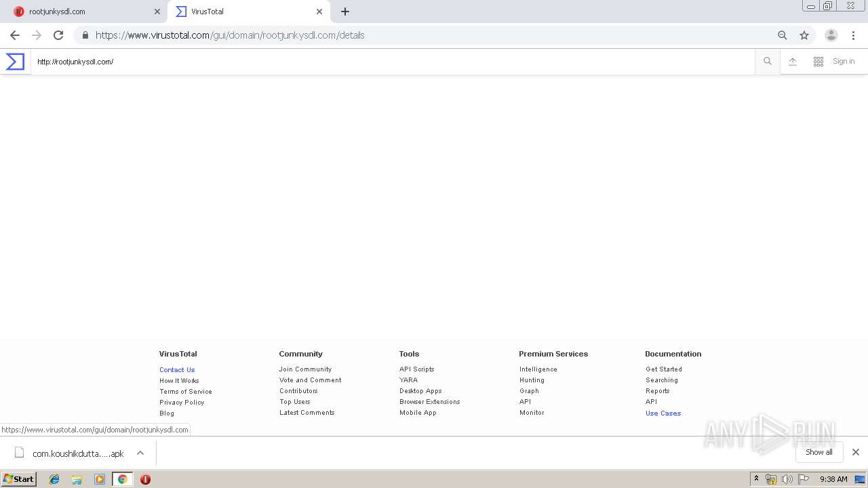This screenshot has height=488, width=868.
Task: Select the VirusTotal tab
Action: pyautogui.click(x=249, y=12)
